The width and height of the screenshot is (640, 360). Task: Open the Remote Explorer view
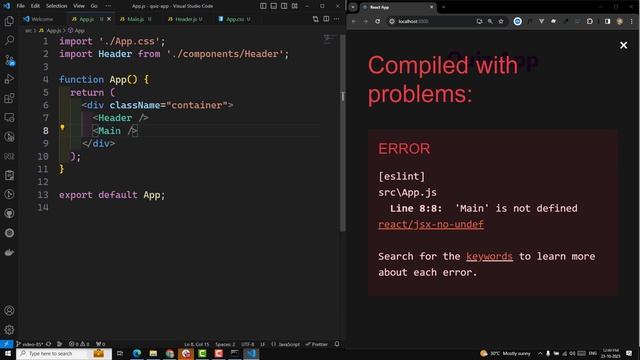point(9,118)
